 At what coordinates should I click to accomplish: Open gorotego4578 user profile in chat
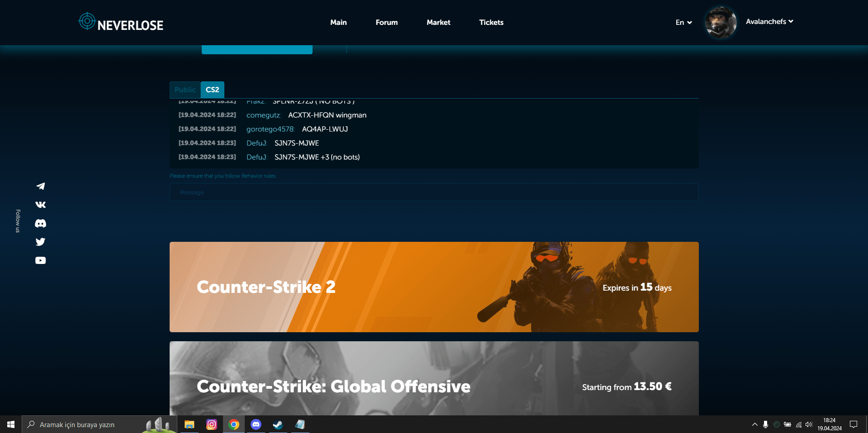tap(270, 129)
